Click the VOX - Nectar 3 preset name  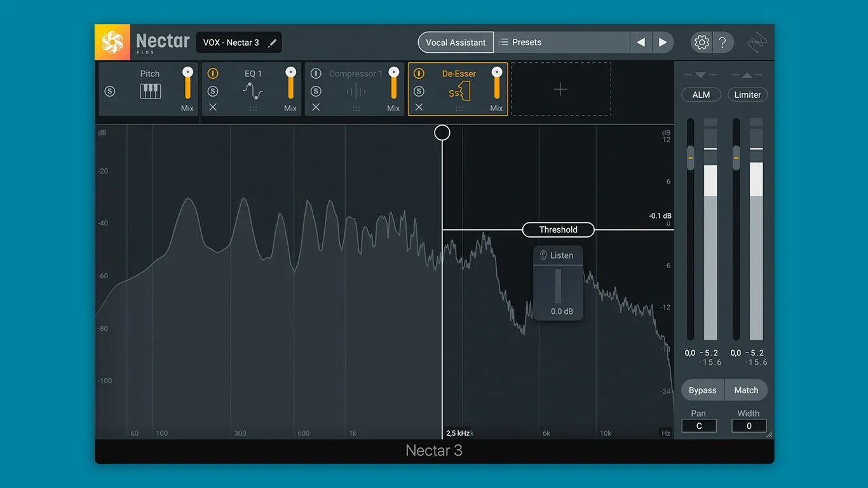point(231,43)
